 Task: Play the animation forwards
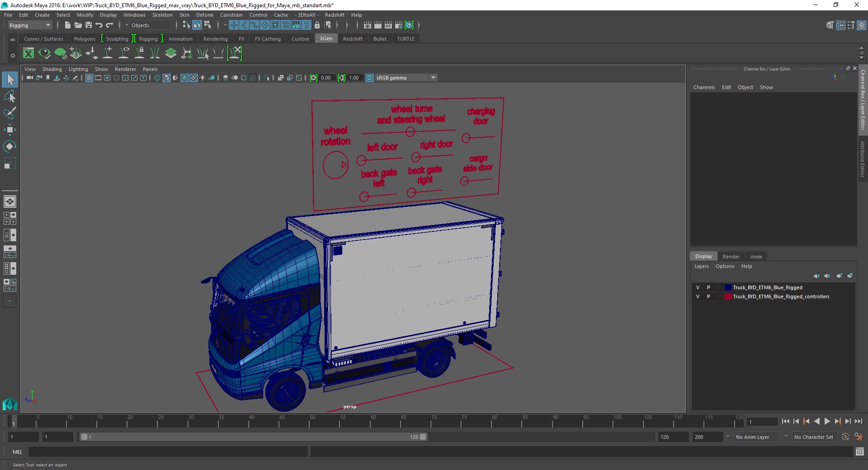point(827,421)
